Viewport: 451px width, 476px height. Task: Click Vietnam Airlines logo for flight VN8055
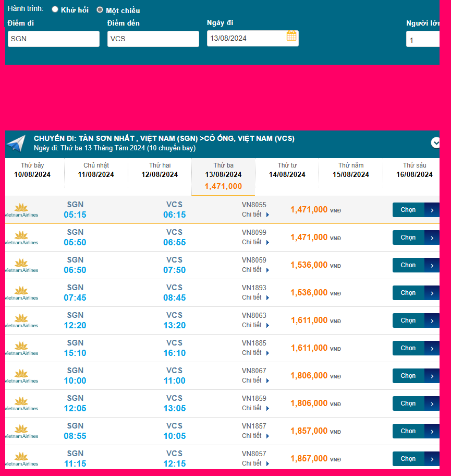tap(21, 210)
